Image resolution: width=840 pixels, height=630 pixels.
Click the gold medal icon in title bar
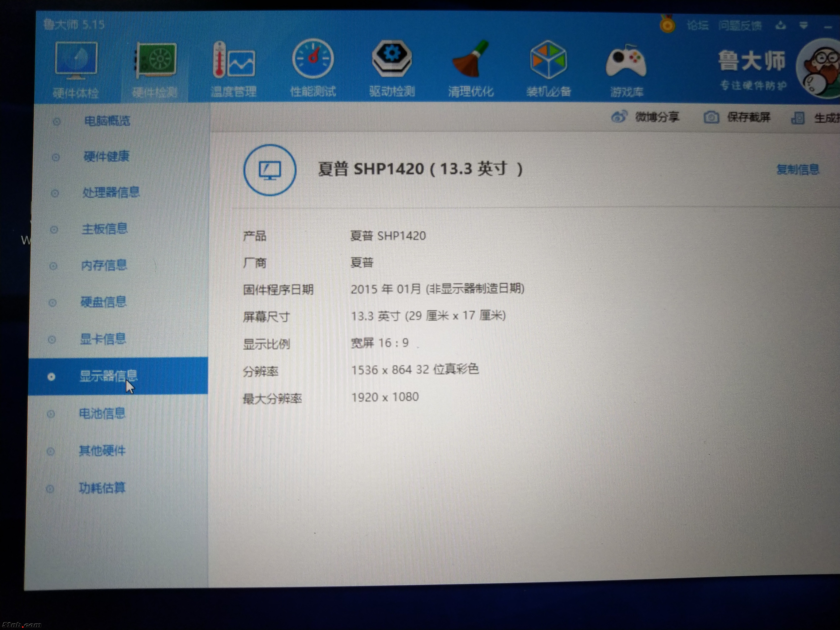pos(667,25)
